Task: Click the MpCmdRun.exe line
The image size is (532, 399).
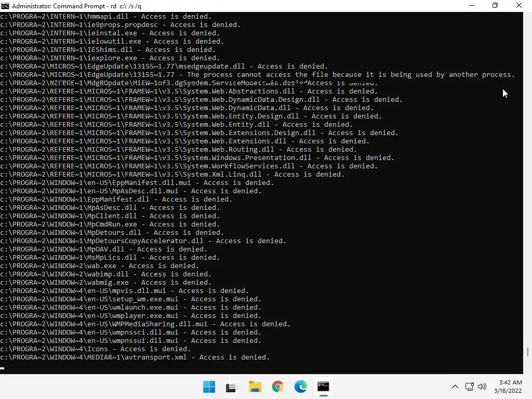Action: click(110, 224)
